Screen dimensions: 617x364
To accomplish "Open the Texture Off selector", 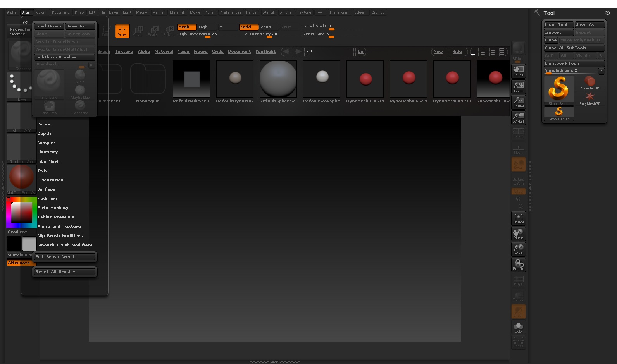I will click(x=21, y=149).
